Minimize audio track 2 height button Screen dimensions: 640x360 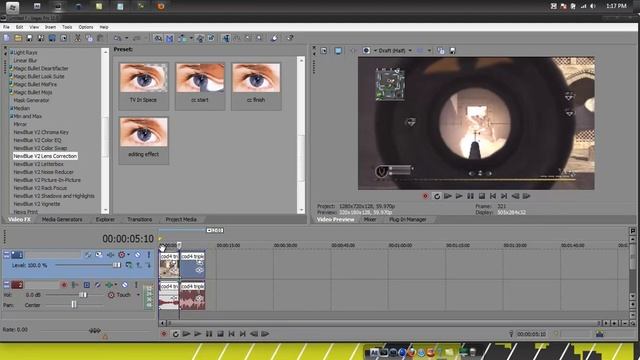(x=7, y=284)
